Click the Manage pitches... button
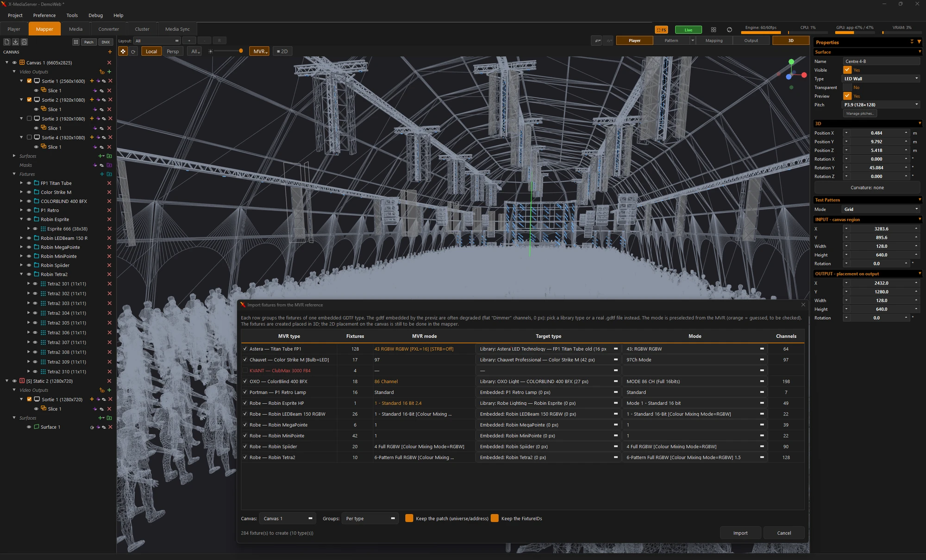 [860, 113]
